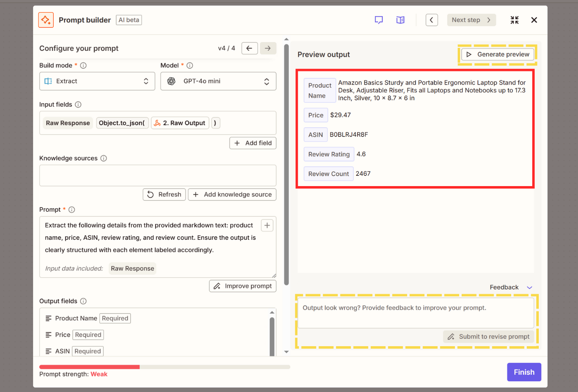Click info icon beside Knowledge sources
578x392 pixels.
click(104, 158)
